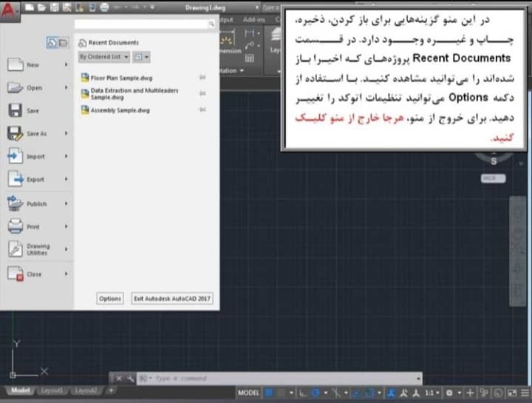Show the Open Documents view icon
The image size is (532, 403).
[63, 43]
